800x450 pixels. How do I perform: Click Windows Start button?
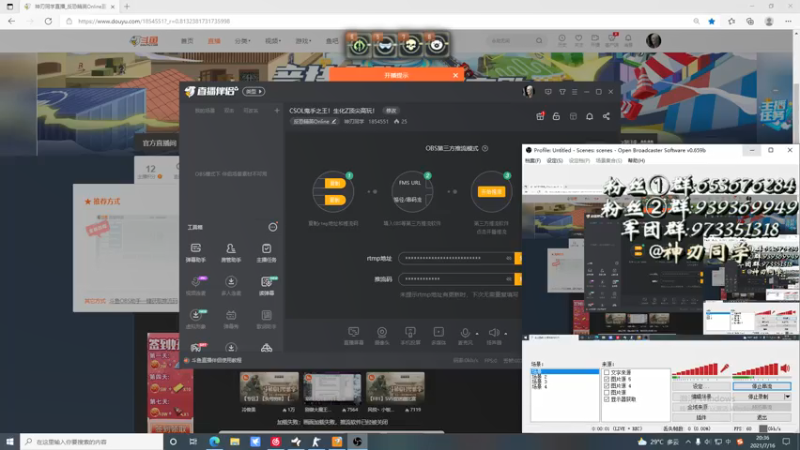(x=10, y=441)
